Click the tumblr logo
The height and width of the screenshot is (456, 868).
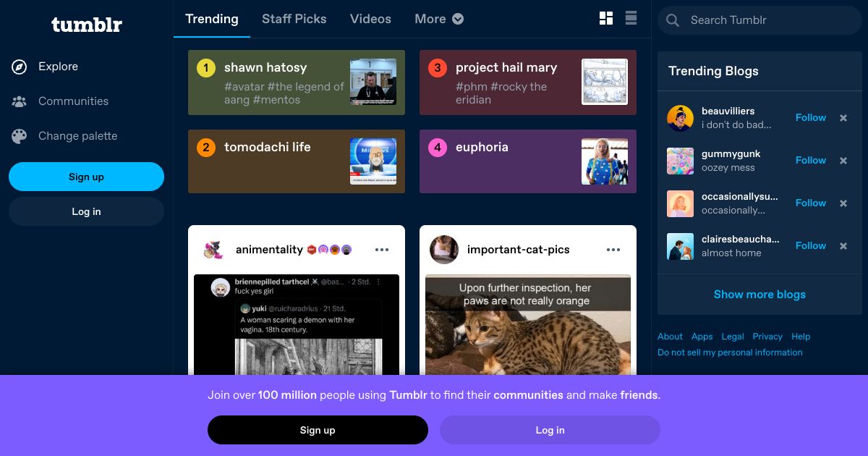click(87, 25)
